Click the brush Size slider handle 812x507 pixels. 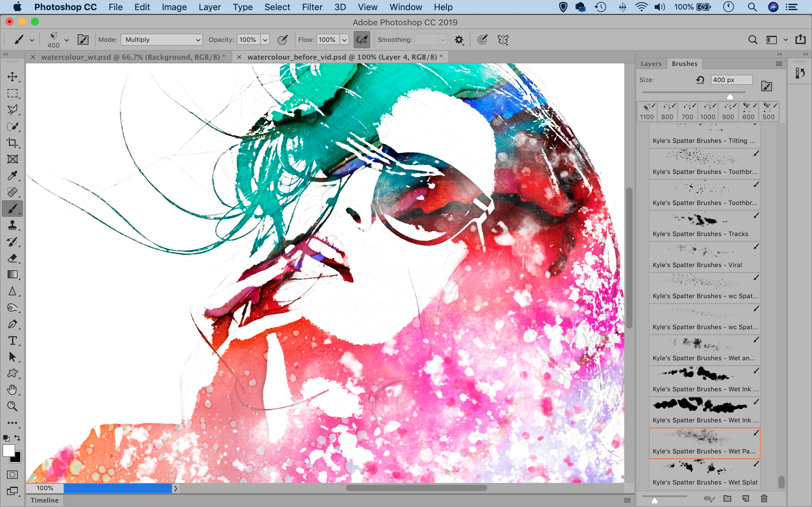[730, 97]
